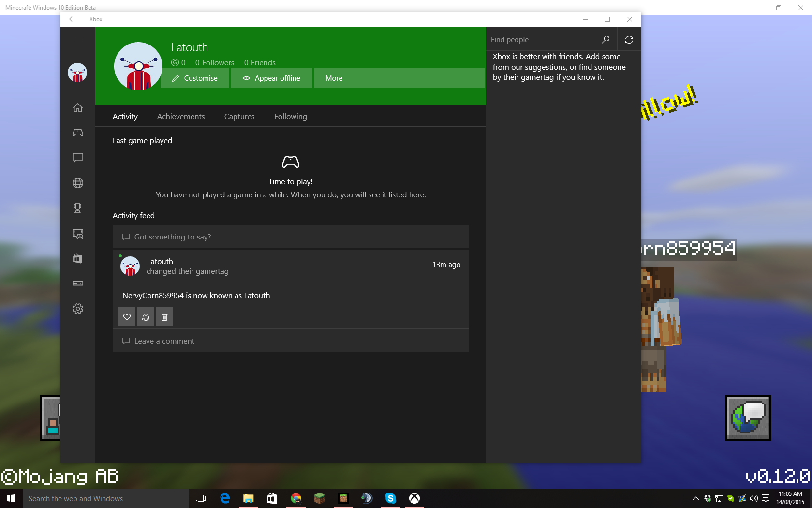812x508 pixels.
Task: Switch to the Achievements tab
Action: point(181,116)
